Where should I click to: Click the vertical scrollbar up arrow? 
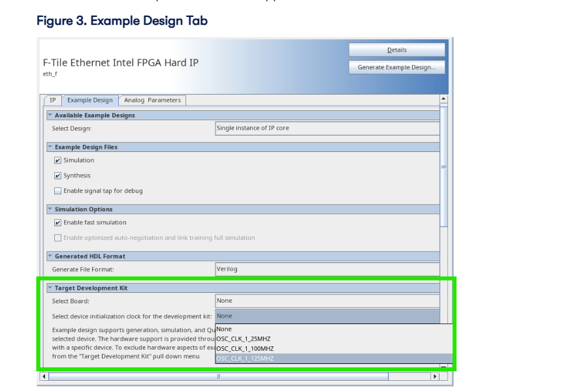pyautogui.click(x=443, y=98)
